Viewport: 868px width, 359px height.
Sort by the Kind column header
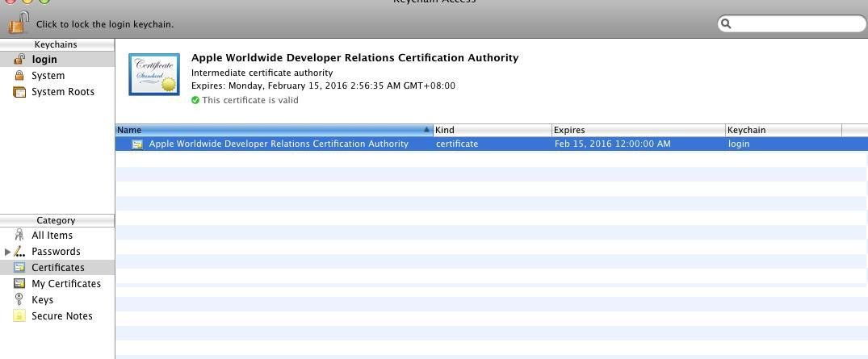[x=492, y=130]
